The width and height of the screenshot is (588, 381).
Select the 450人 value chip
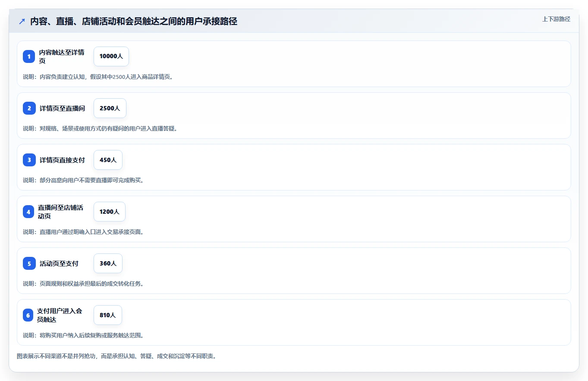coord(108,160)
